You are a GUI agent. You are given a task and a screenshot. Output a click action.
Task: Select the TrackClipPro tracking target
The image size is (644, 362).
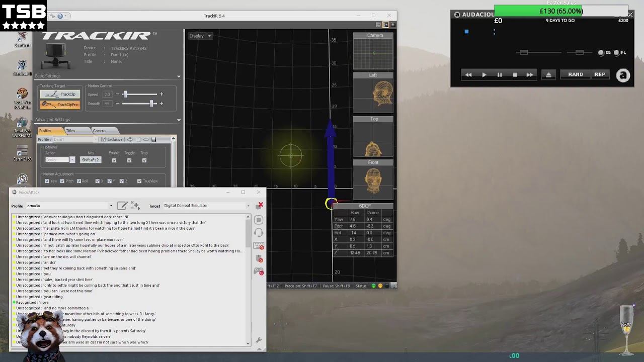coord(60,105)
